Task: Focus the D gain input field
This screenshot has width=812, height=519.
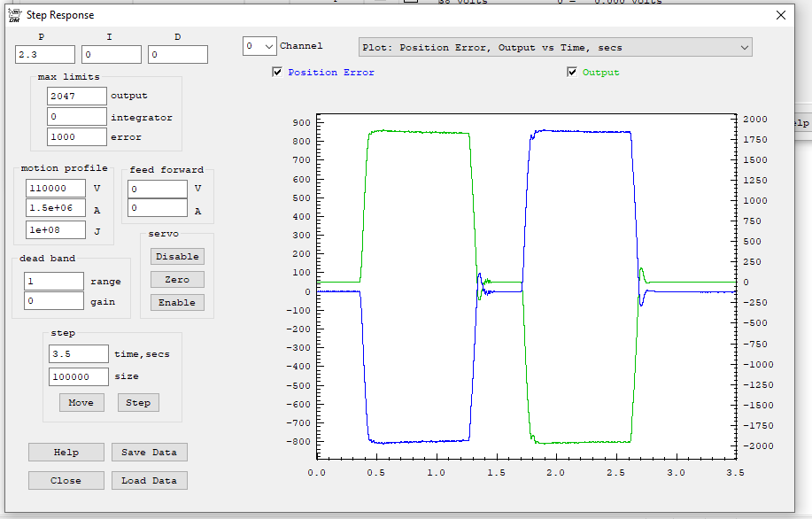Action: (178, 55)
